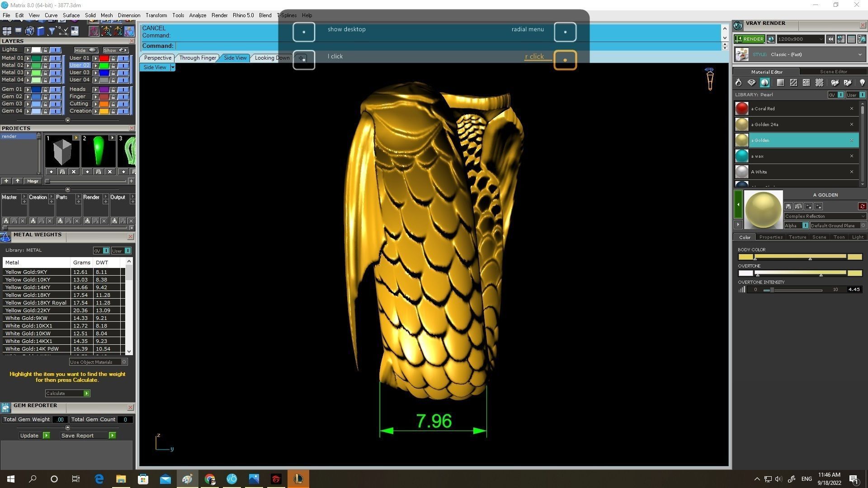Viewport: 868px width, 488px height.
Task: Open the Analyze menu
Action: click(197, 15)
